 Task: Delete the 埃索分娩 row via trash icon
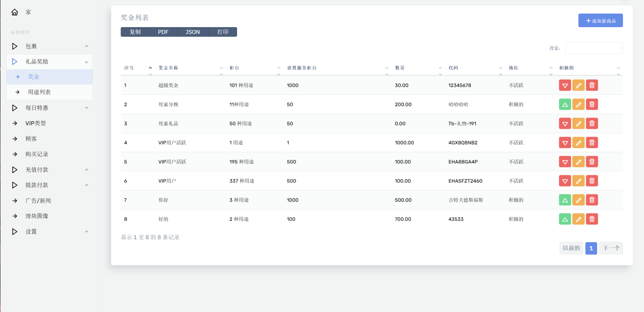pyautogui.click(x=592, y=104)
